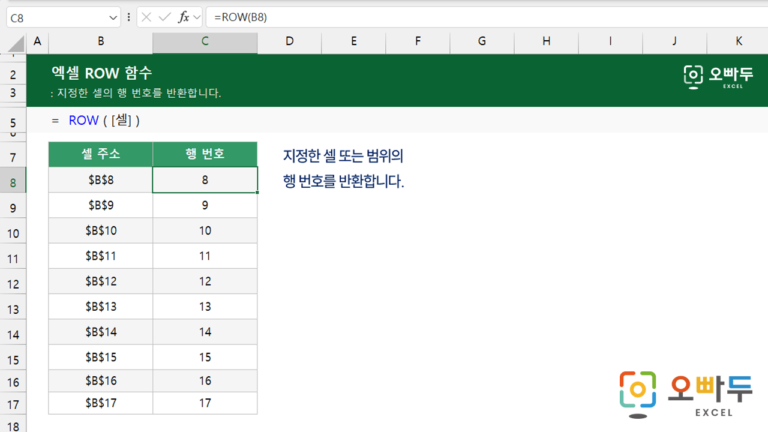
Task: Select row 17 header
Action: tap(13, 404)
